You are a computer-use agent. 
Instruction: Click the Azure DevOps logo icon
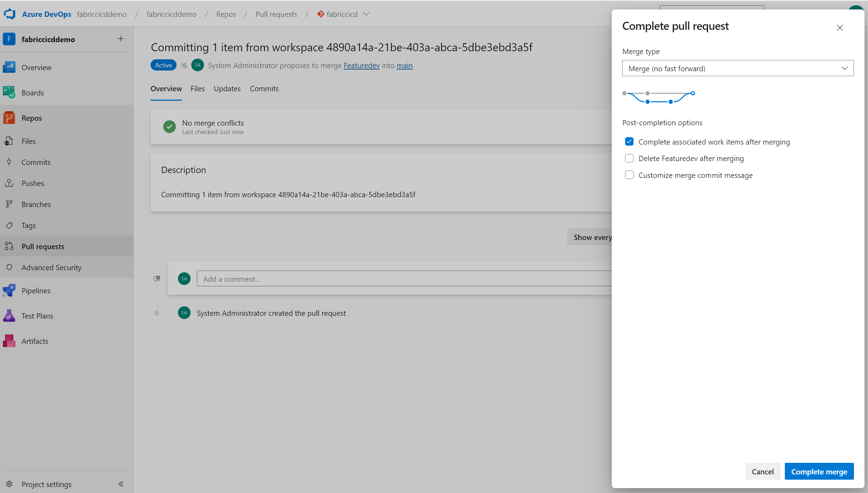click(x=10, y=14)
